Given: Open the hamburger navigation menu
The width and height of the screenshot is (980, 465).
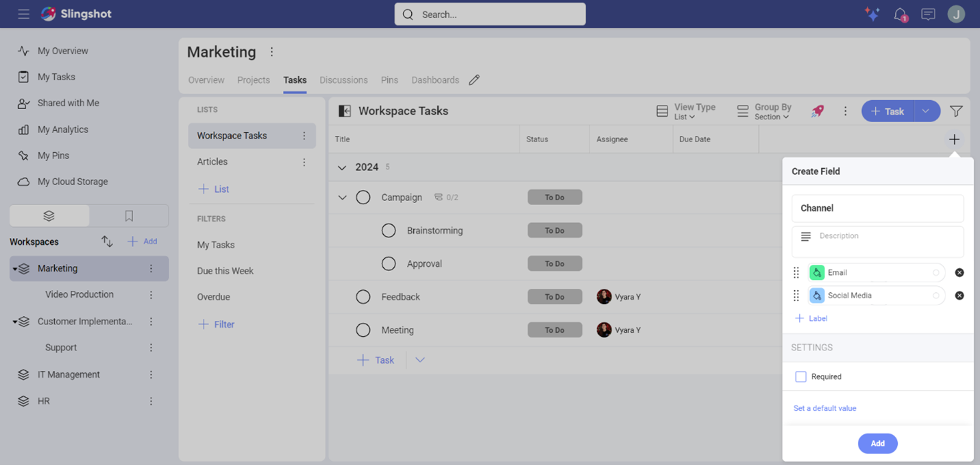Looking at the screenshot, I should tap(23, 14).
